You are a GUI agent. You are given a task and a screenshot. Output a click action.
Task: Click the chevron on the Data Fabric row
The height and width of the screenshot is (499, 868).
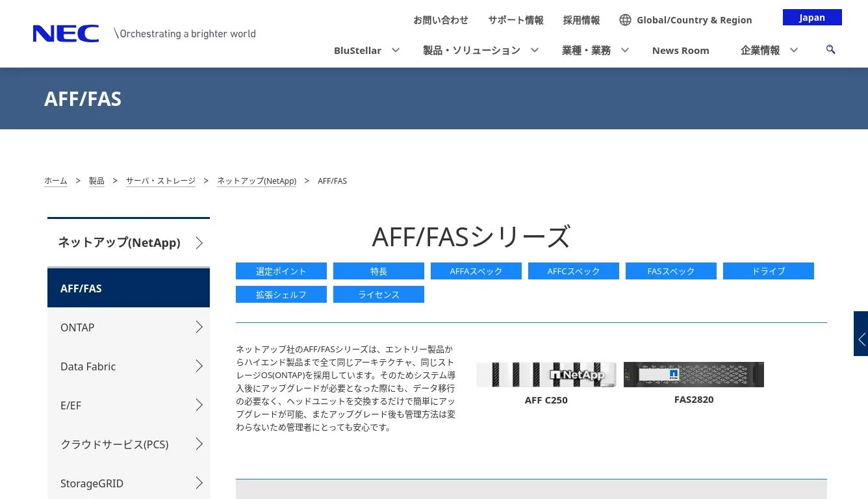tap(199, 366)
